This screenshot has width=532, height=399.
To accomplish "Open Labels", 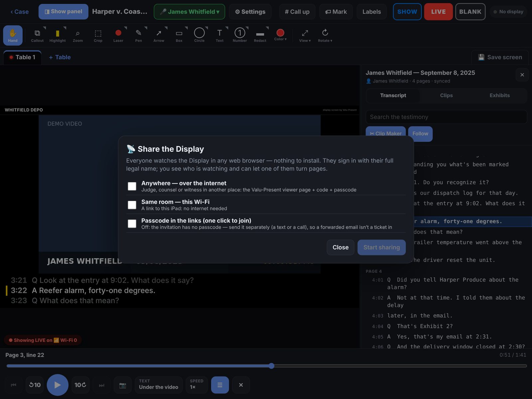I will click(x=371, y=12).
